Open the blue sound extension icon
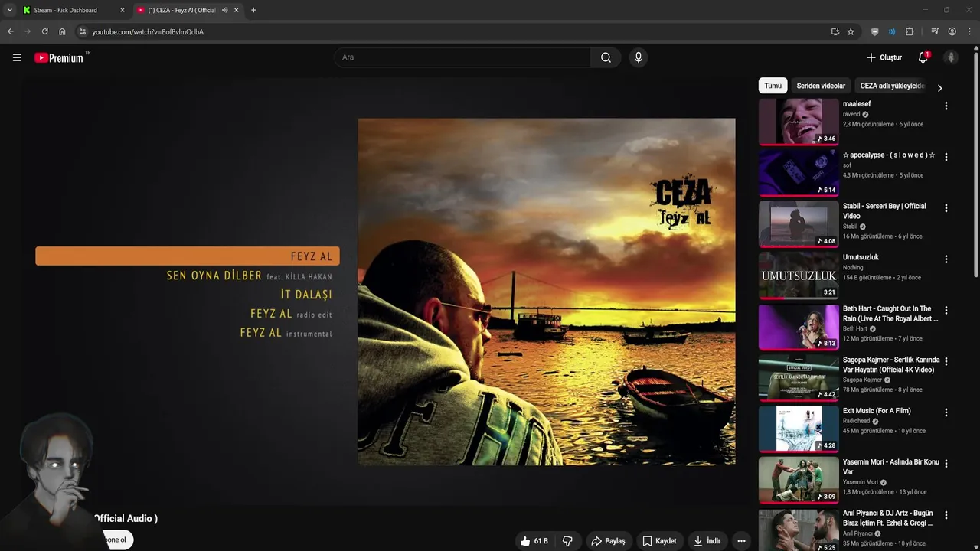Viewport: 980px width, 551px height. 892,31
